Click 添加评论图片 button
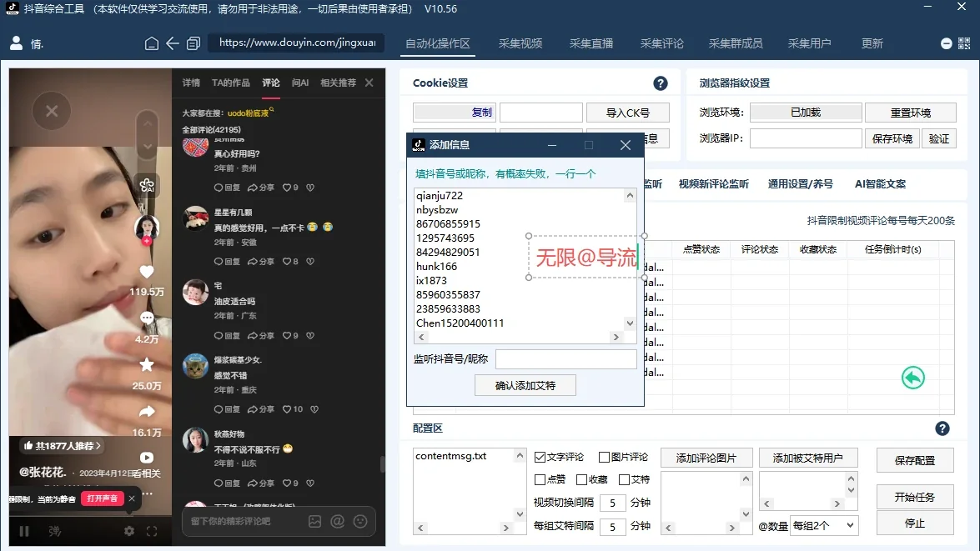980x551 pixels. coord(706,458)
